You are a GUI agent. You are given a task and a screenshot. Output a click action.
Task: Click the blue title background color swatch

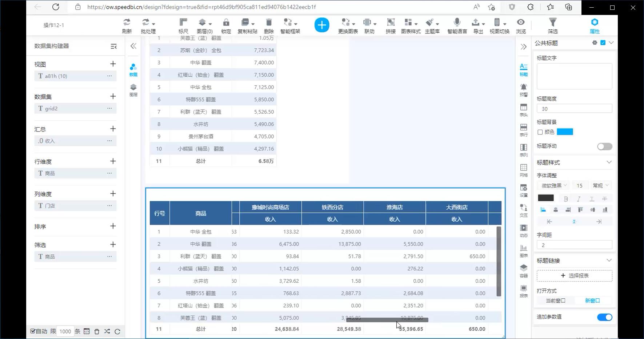pos(565,132)
